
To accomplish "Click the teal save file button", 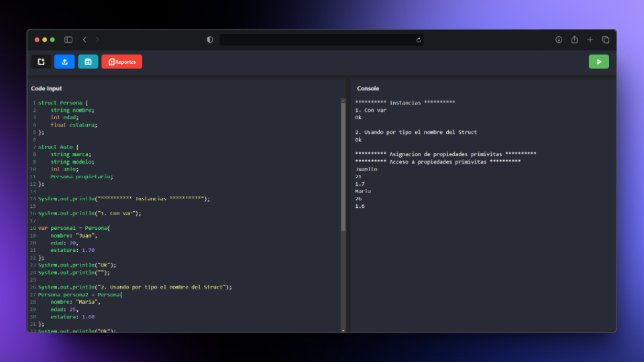I will (88, 62).
